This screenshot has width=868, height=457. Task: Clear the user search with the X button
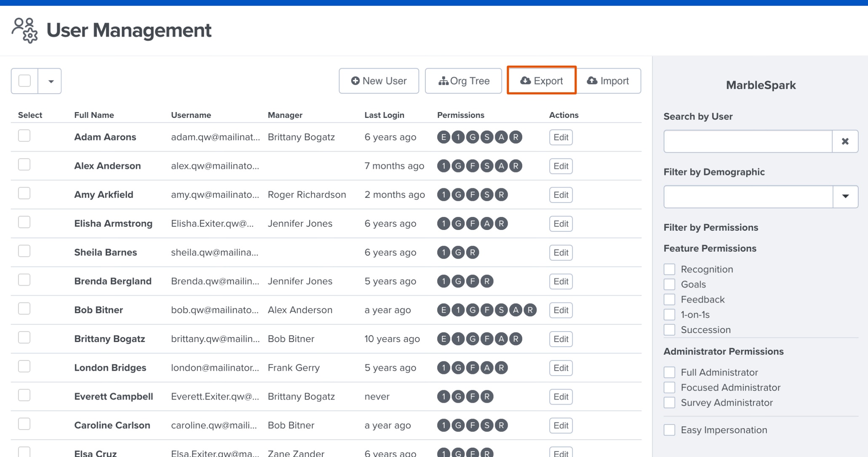pos(845,141)
